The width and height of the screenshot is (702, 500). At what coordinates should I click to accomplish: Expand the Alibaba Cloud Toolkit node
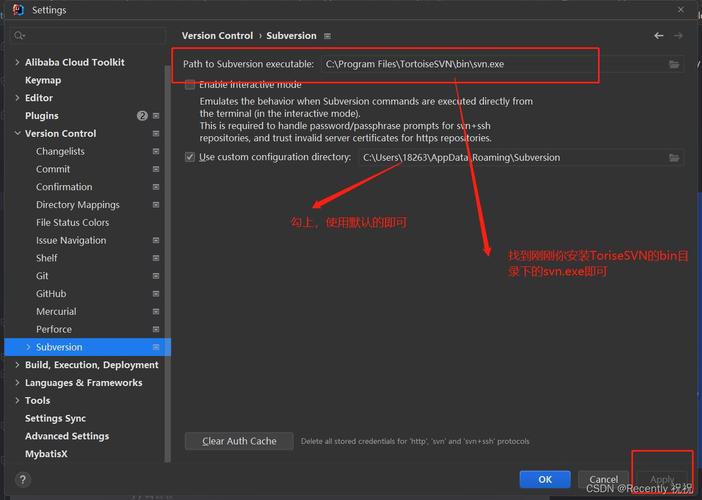16,62
